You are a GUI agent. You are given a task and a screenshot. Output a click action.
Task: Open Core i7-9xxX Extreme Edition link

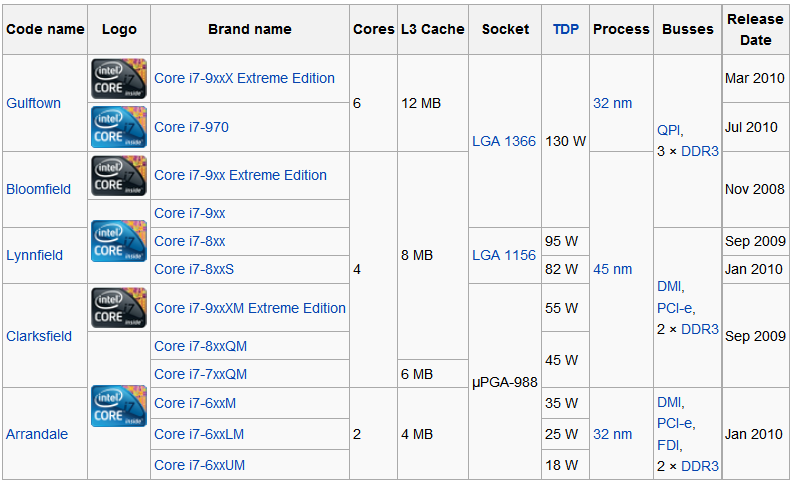tap(244, 78)
